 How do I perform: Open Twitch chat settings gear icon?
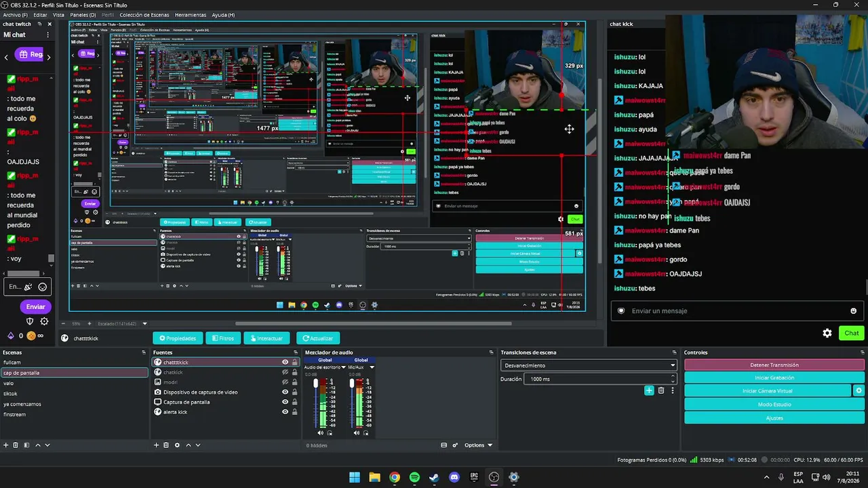(45, 321)
